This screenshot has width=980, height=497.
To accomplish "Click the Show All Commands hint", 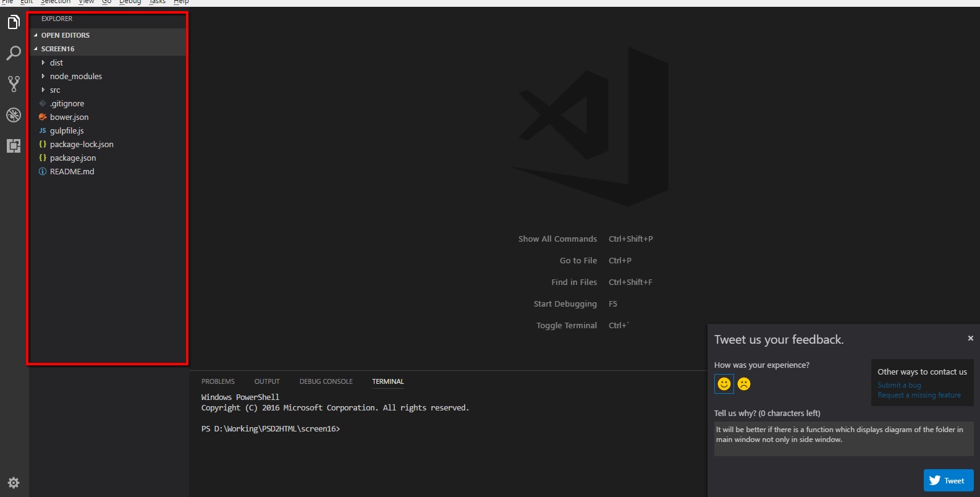I will [x=585, y=239].
